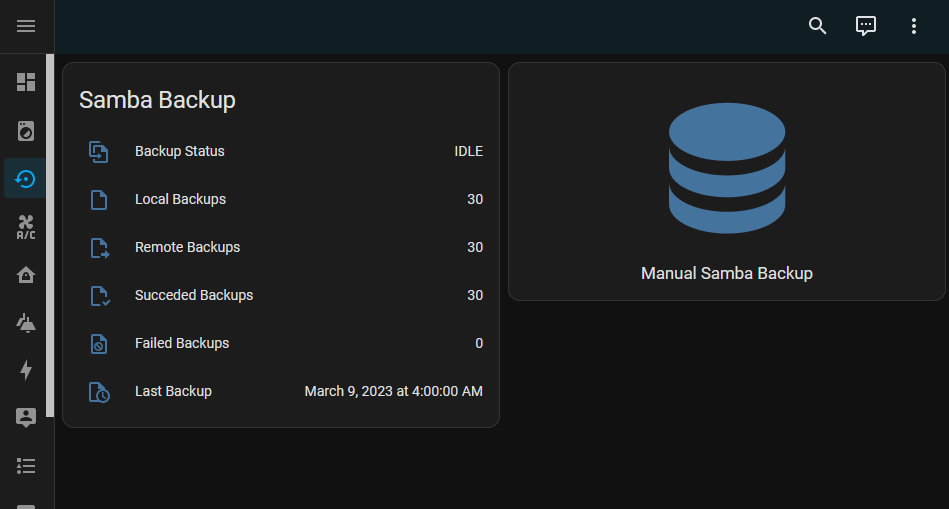Open the A/C fan dashboard in sidebar
Image resolution: width=949 pixels, height=509 pixels.
coord(26,227)
